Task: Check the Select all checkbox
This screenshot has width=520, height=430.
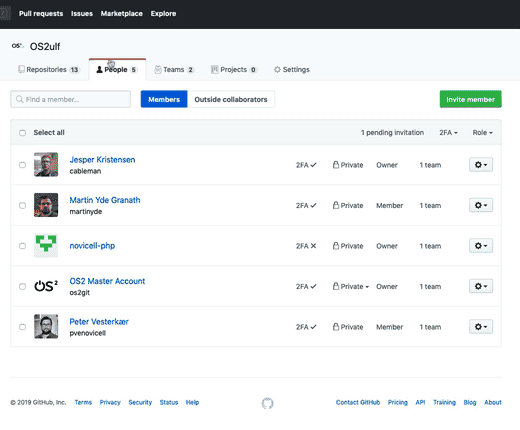Action: click(22, 133)
